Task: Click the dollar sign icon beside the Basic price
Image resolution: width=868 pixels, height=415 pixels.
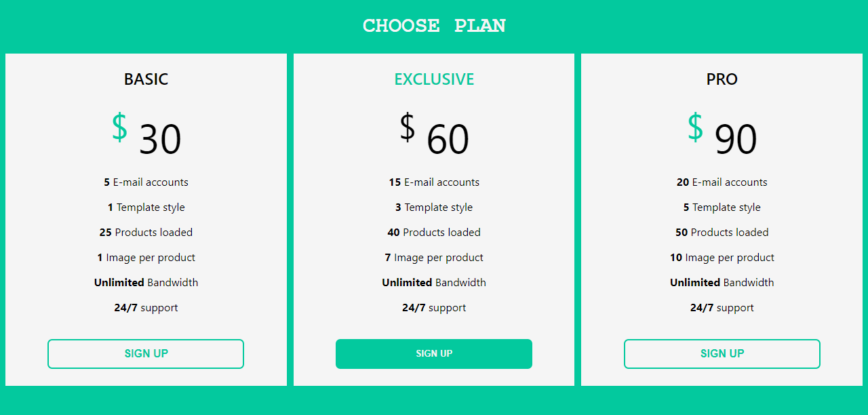Action: tap(120, 127)
